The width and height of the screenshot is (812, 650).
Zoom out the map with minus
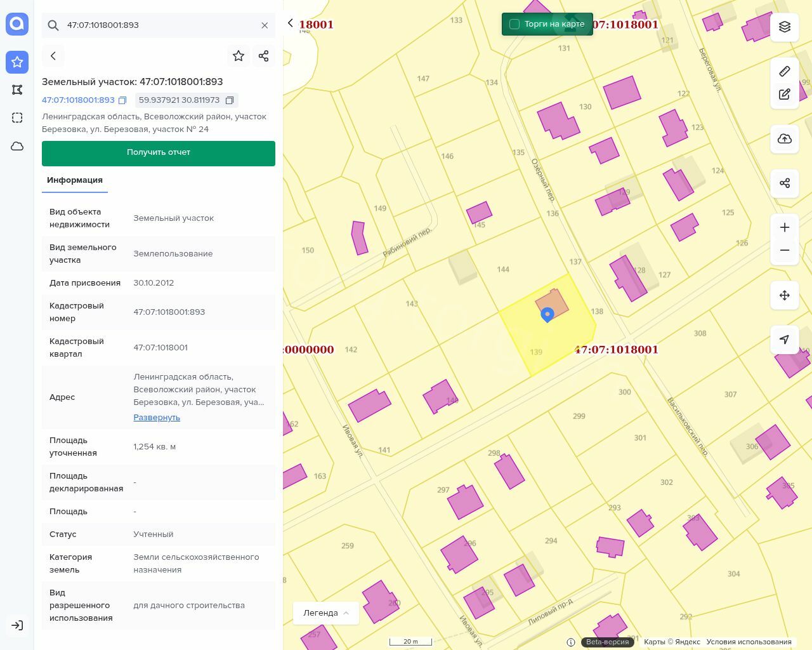(x=785, y=251)
